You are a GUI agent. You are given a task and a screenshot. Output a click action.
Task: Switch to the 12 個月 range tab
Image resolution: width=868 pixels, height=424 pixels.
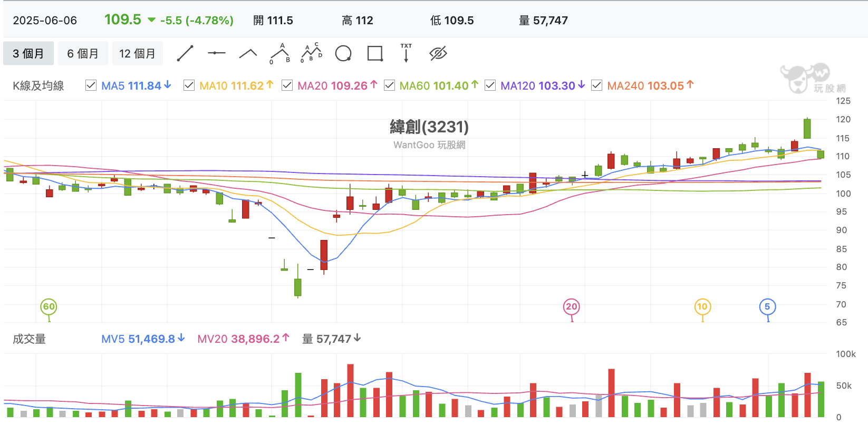[138, 53]
